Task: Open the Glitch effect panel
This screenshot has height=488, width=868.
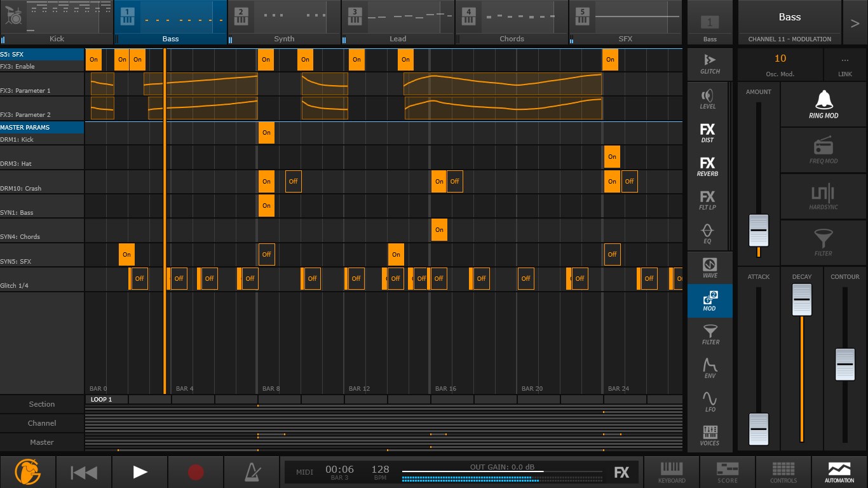Action: 710,63
